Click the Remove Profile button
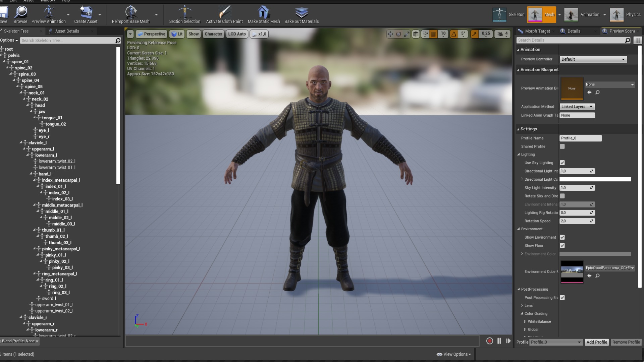The image size is (644, 362). pyautogui.click(x=626, y=342)
